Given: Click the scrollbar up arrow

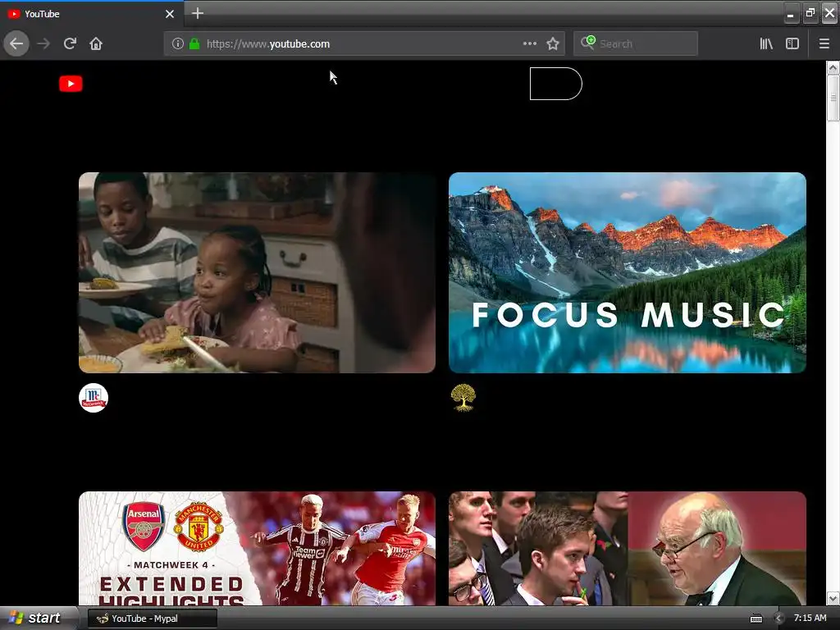Looking at the screenshot, I should [x=833, y=67].
